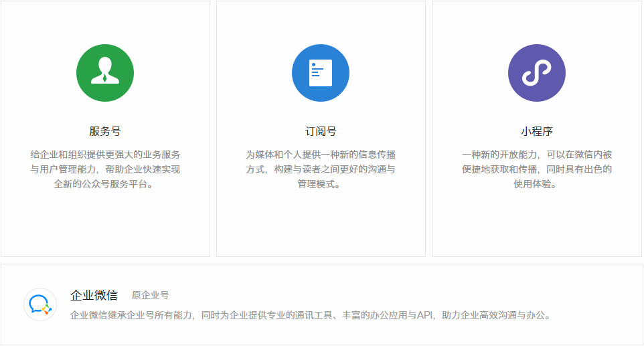Open the 企业微信 heading
Image resolution: width=644 pixels, height=346 pixels.
94,295
